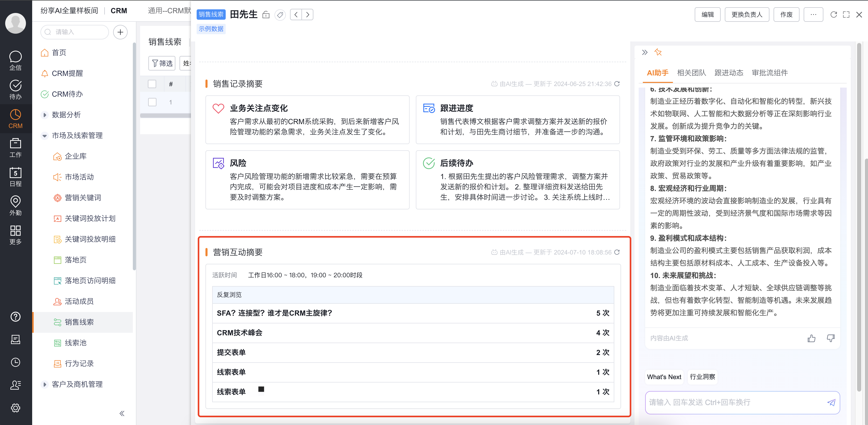Tick the checkbox for row 1

pyautogui.click(x=152, y=102)
